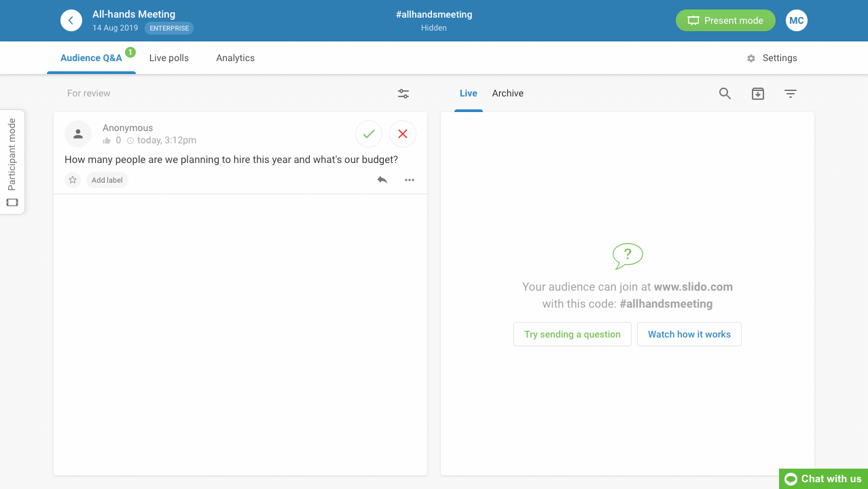Open the Analytics tab
Image resolution: width=868 pixels, height=489 pixels.
tap(235, 58)
